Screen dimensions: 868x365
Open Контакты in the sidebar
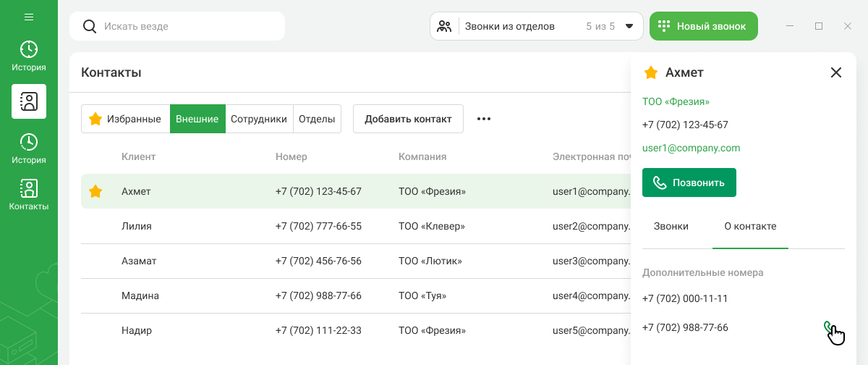click(29, 195)
